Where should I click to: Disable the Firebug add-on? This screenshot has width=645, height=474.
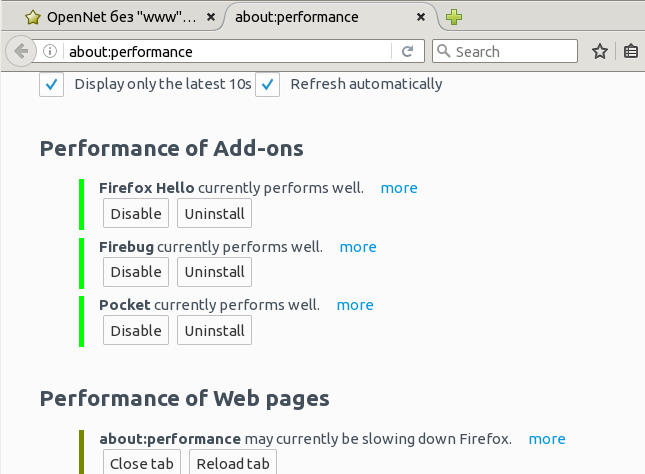point(136,272)
